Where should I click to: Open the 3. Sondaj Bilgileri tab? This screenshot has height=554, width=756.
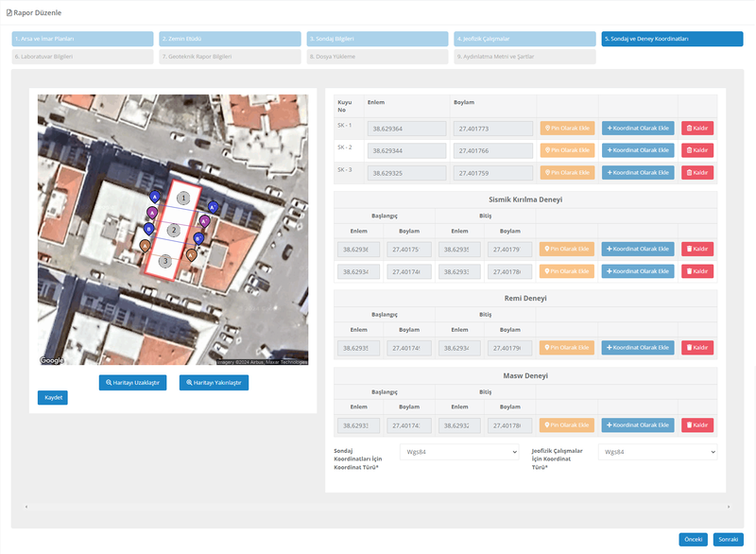tap(378, 39)
